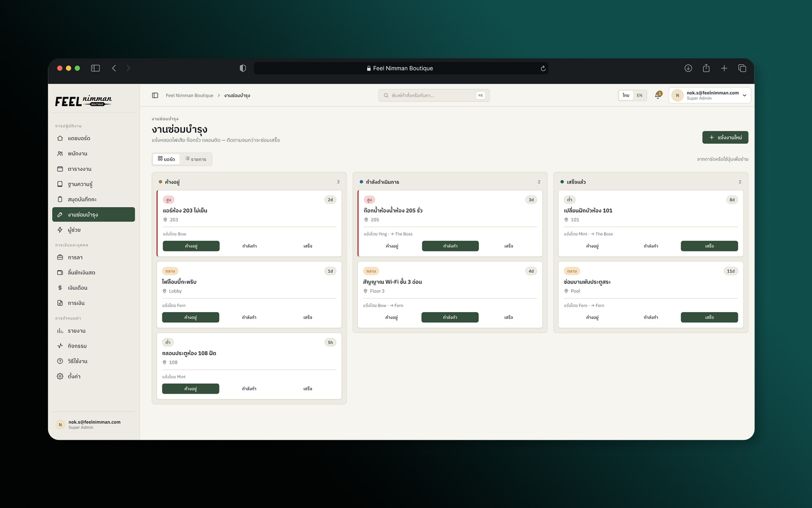Click the FEEL nimman logo
The width and height of the screenshot is (812, 508).
pos(83,101)
